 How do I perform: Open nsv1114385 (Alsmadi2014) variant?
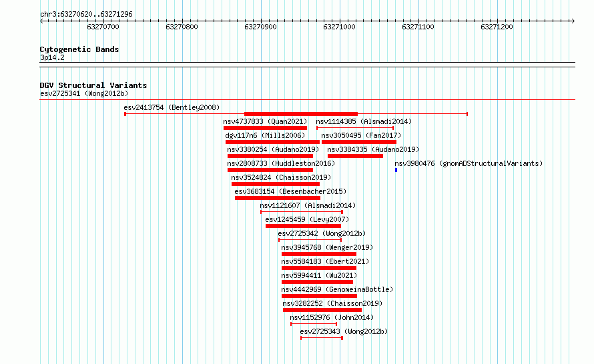tap(364, 121)
